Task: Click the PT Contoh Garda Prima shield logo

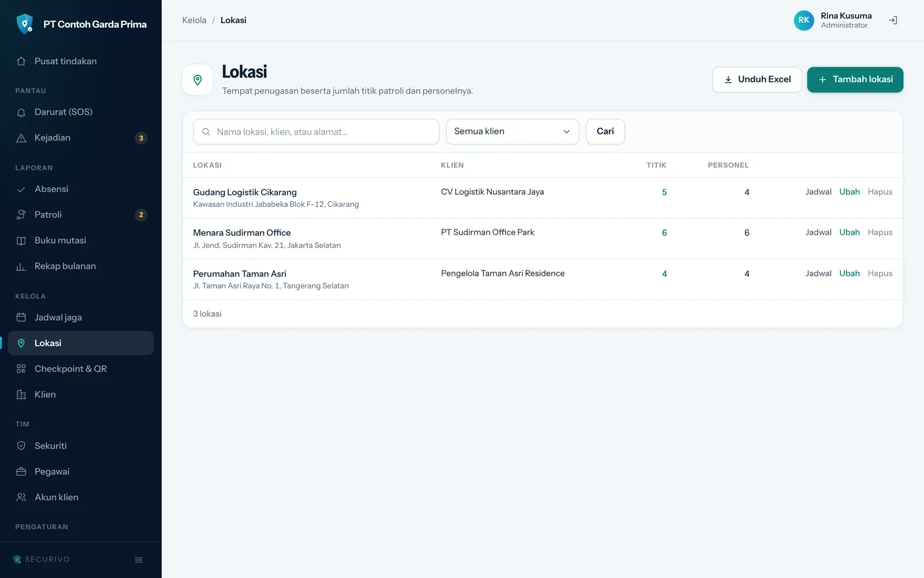Action: [24, 24]
